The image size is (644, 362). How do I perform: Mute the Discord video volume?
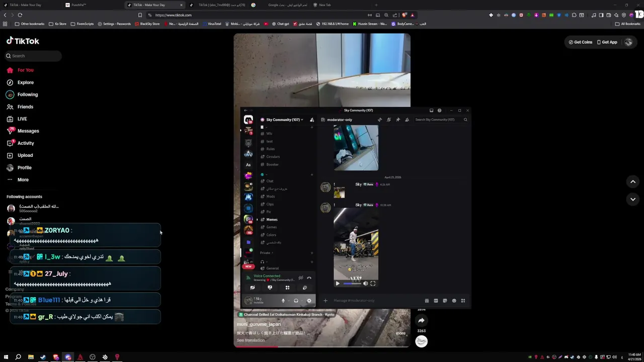365,284
